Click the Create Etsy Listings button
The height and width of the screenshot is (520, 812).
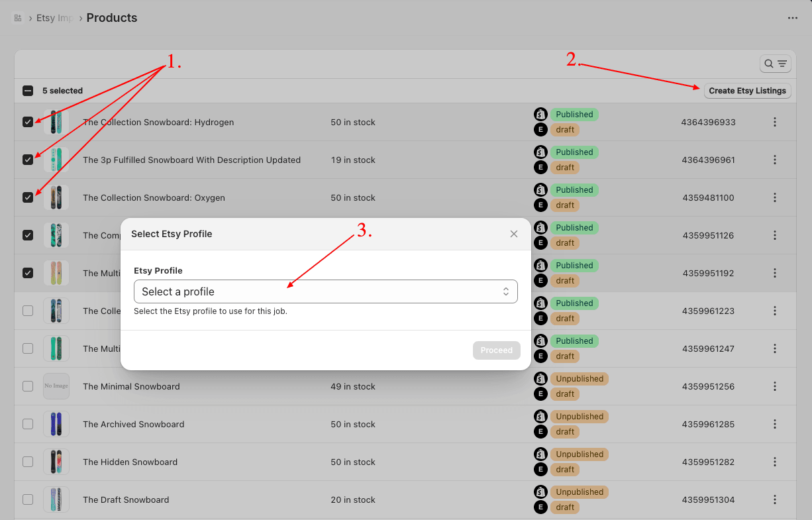pyautogui.click(x=747, y=91)
